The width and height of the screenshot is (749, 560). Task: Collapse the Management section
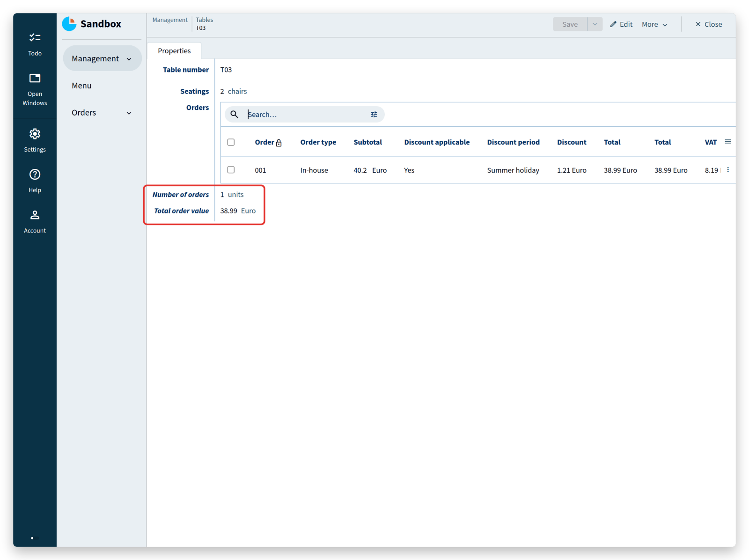[102, 58]
